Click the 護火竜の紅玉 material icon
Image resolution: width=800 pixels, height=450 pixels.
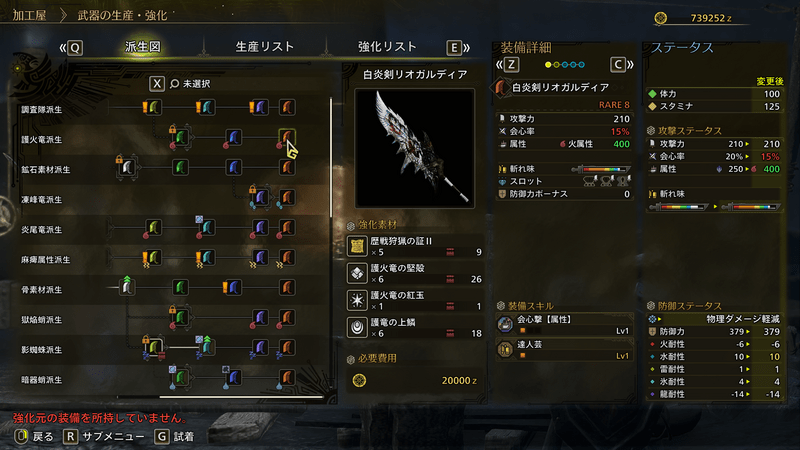tap(357, 300)
